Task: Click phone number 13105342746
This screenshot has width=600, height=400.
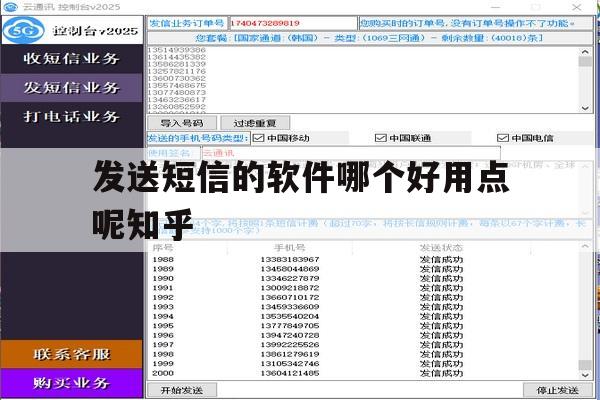Action: click(290, 364)
